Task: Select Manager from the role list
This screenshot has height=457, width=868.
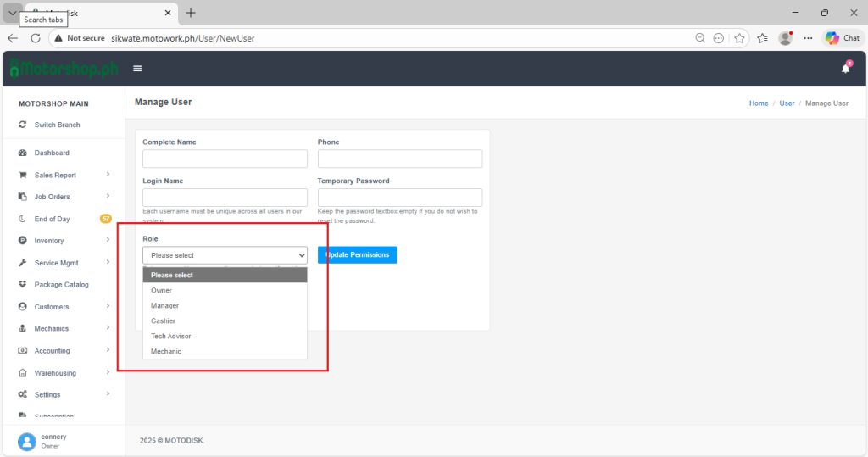Action: pos(165,305)
